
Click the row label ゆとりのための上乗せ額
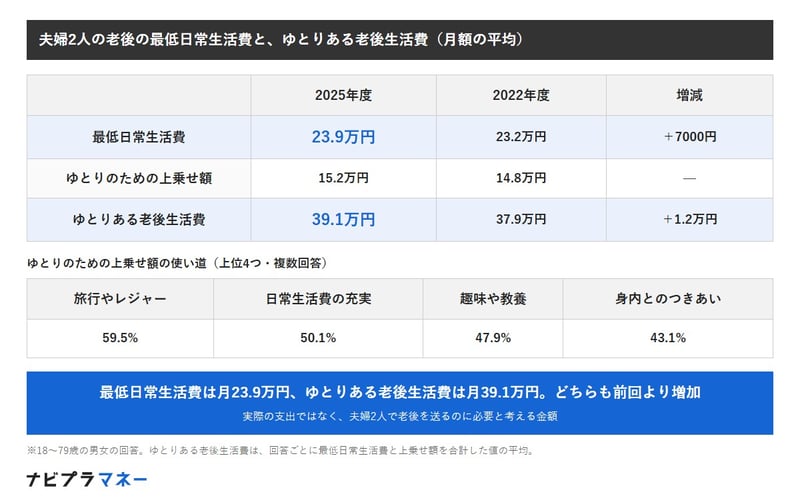point(138,178)
